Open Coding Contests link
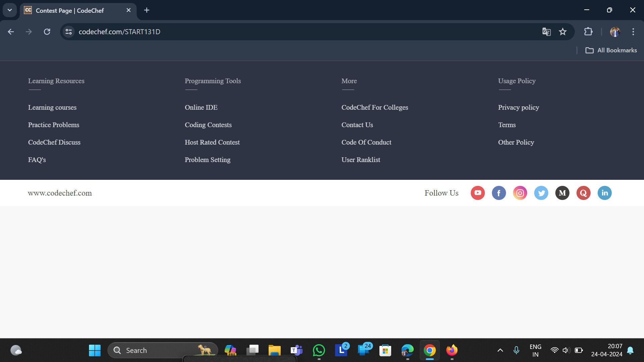 (x=208, y=125)
